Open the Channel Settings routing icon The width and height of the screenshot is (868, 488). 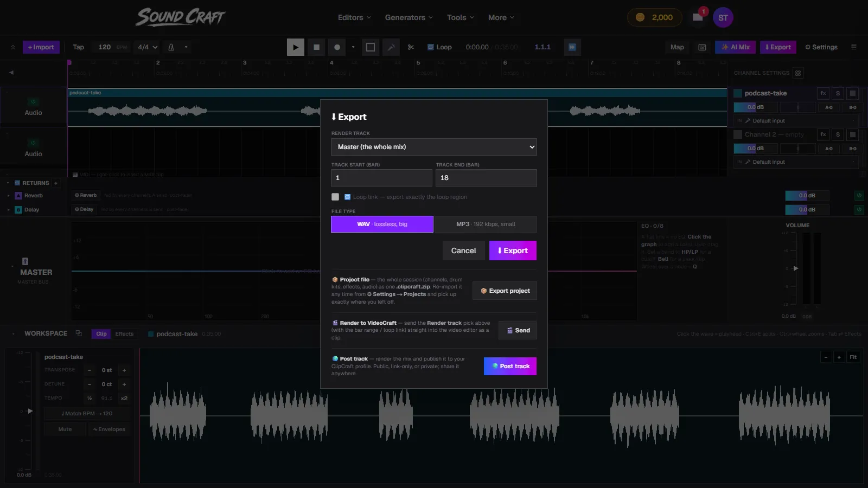797,73
